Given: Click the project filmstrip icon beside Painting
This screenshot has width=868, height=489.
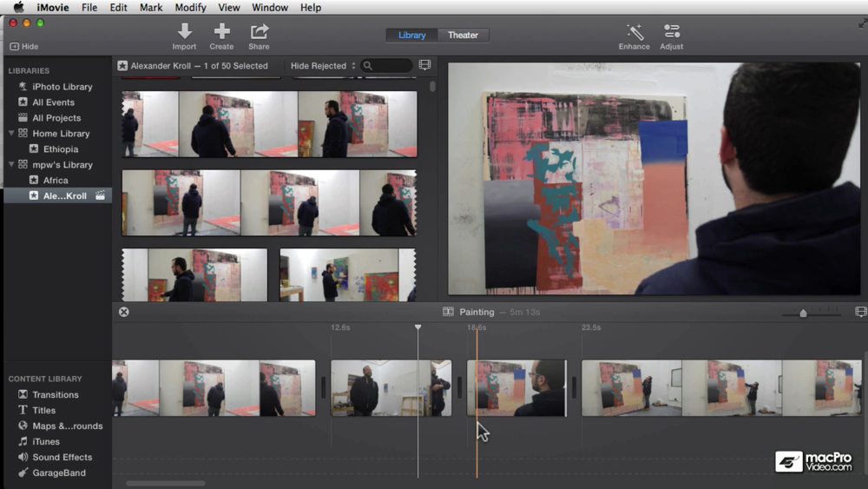Looking at the screenshot, I should click(448, 312).
